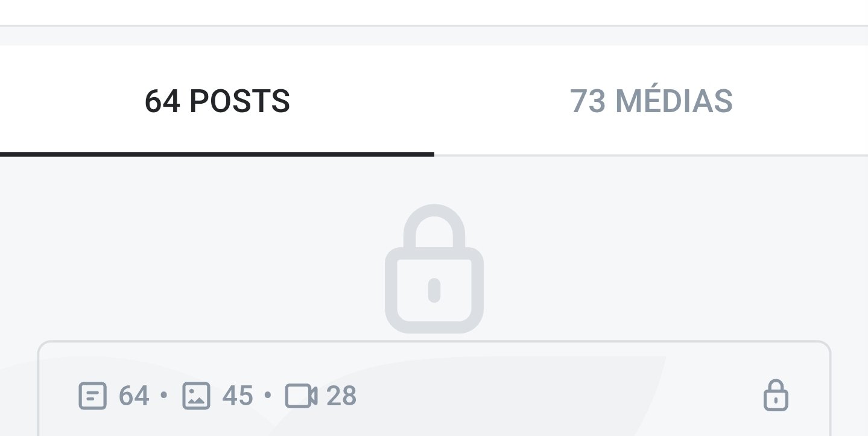This screenshot has height=436, width=868.
Task: Select the photo icon beside 45
Action: (196, 396)
